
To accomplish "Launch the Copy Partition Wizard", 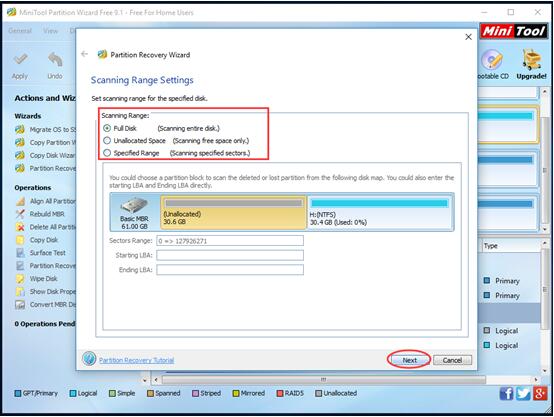I will click(46, 142).
